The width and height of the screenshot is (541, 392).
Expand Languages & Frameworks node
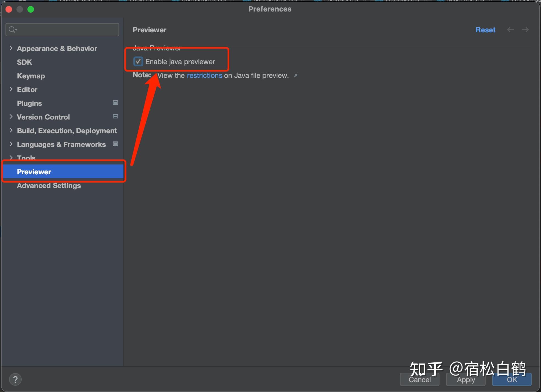pyautogui.click(x=11, y=144)
